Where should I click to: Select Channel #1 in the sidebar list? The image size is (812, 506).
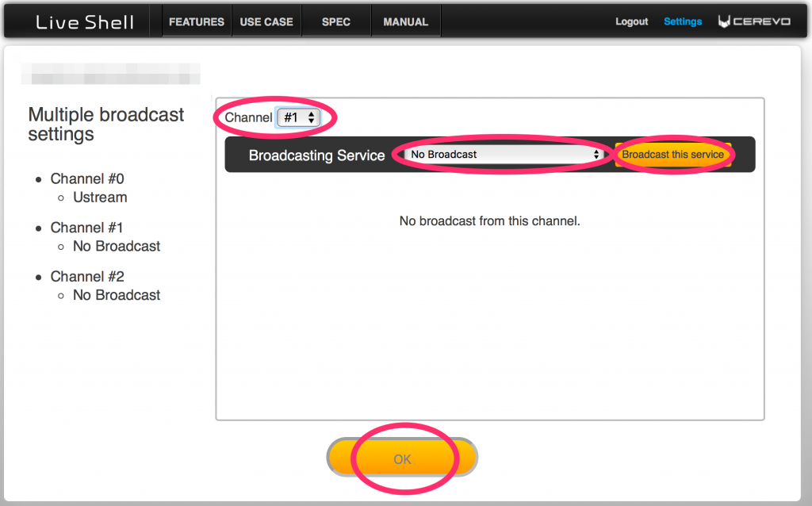pos(87,228)
